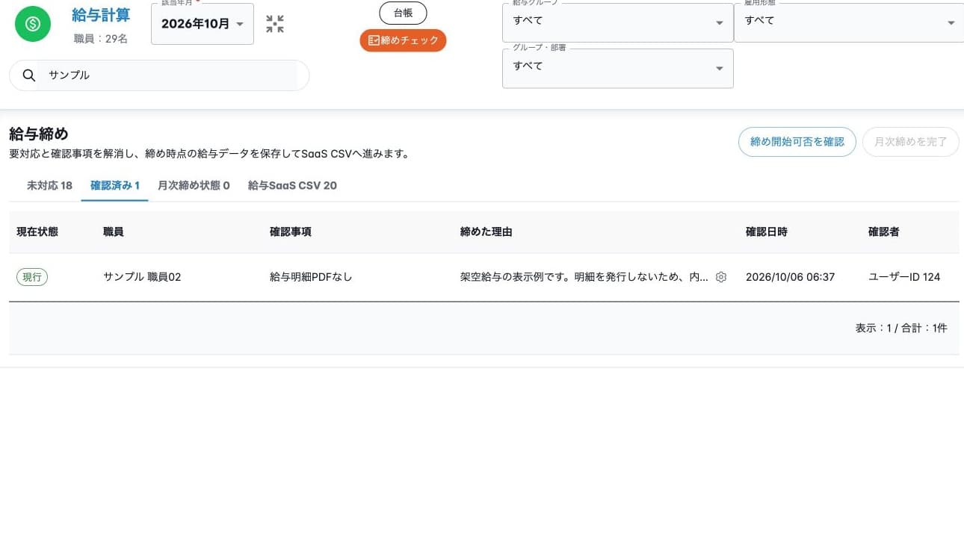Click the 職員：29名 staff count label
The width and height of the screenshot is (964, 560).
click(101, 38)
